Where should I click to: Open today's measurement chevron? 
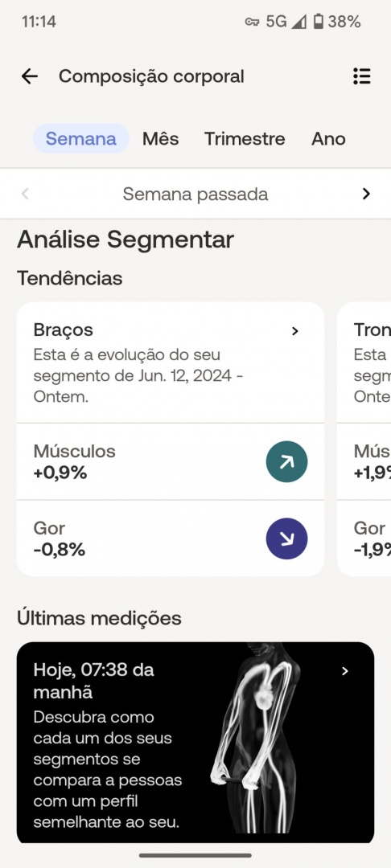pyautogui.click(x=345, y=671)
